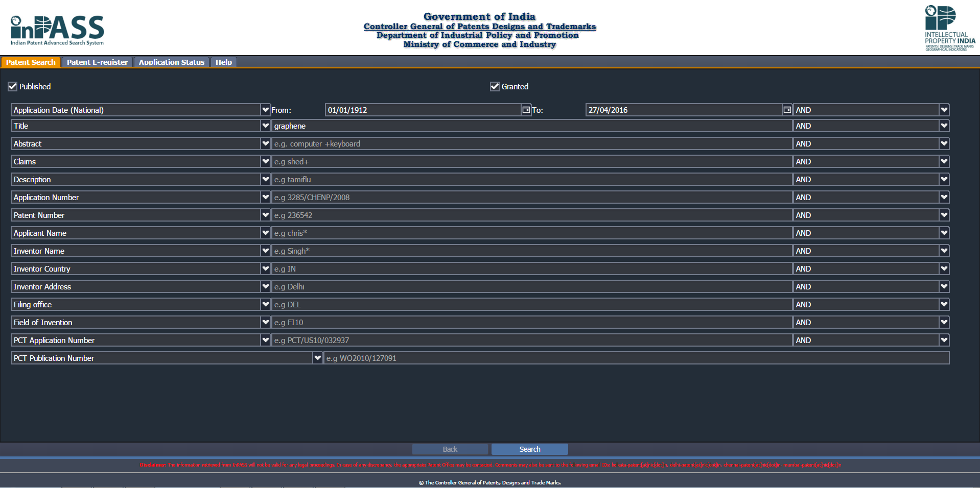This screenshot has height=488, width=980.
Task: Focus the Applicant Name text field
Action: 531,233
